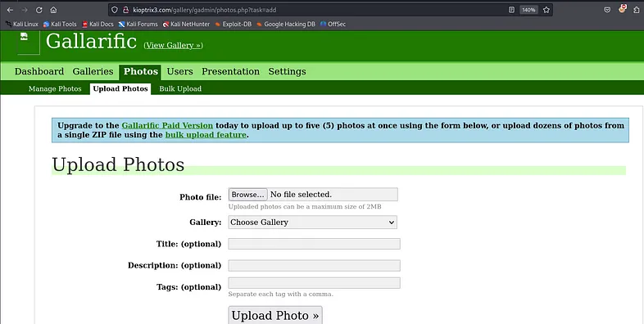Open the Settings tab
This screenshot has height=324, width=644.
coord(287,71)
